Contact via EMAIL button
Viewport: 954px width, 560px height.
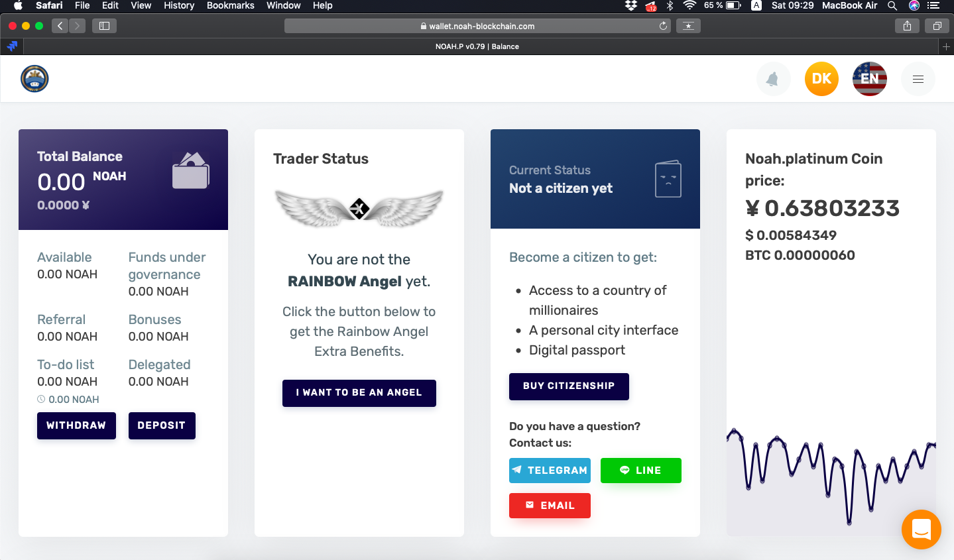(550, 506)
